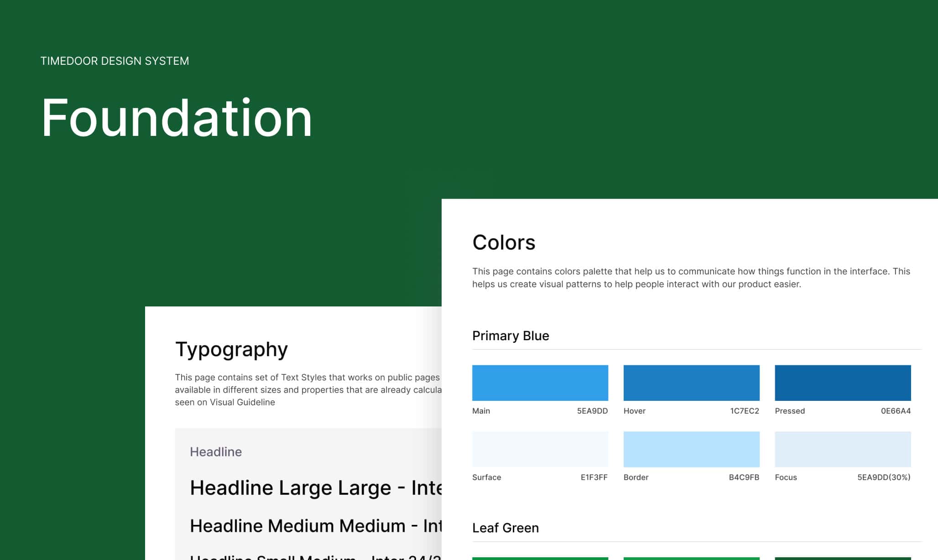Click the Foundation page title

177,118
